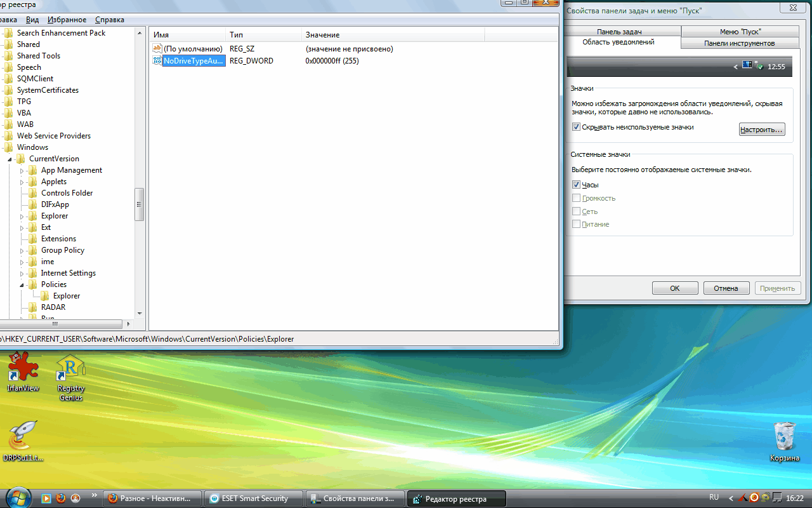Open the Registry Genius desktop shortcut
Image resolution: width=812 pixels, height=508 pixels.
pyautogui.click(x=71, y=370)
